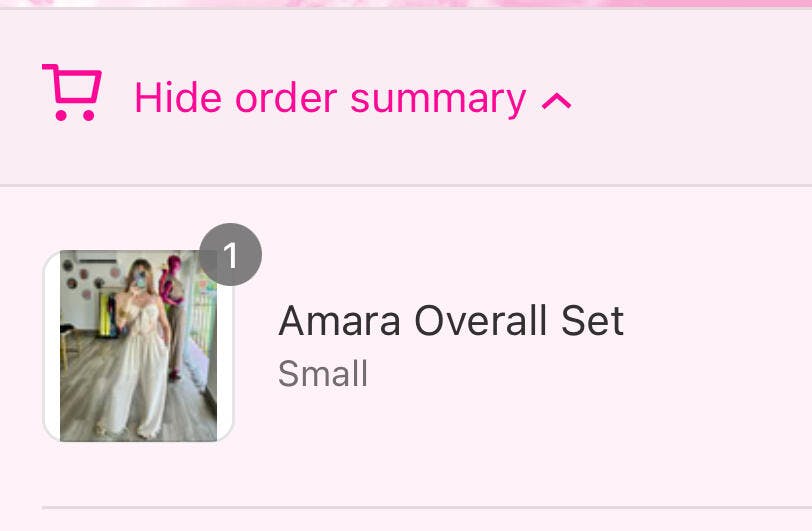View the cream overall outfit photo

tap(138, 345)
